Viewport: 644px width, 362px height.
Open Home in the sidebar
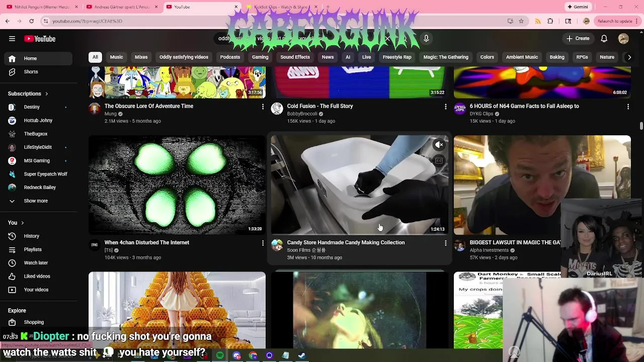[39, 58]
